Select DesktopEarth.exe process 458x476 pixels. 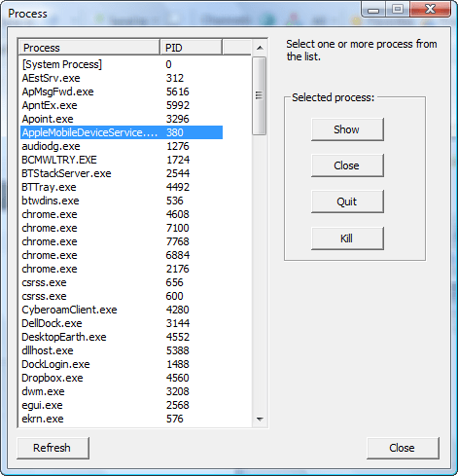point(122,337)
